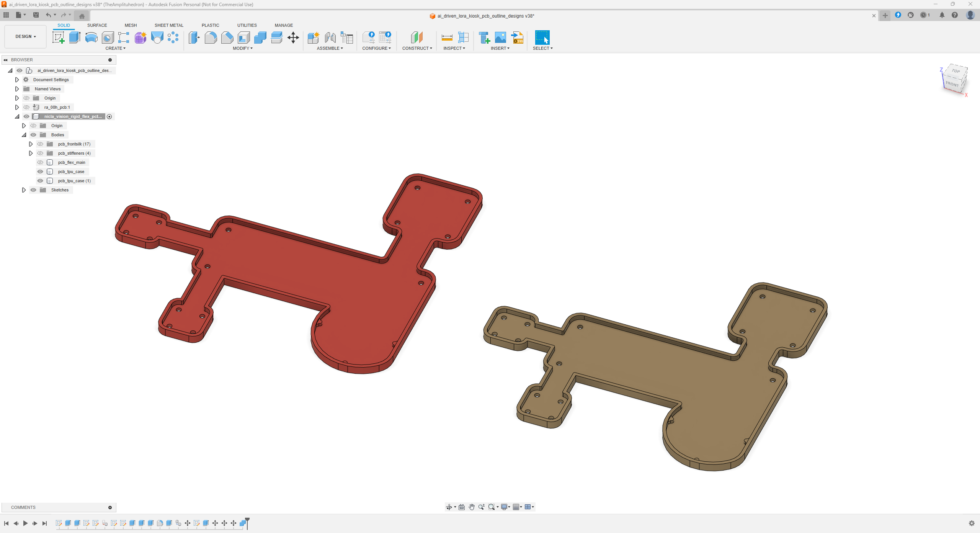
Task: Activate the Move/Copy tool icon
Action: [x=293, y=38]
